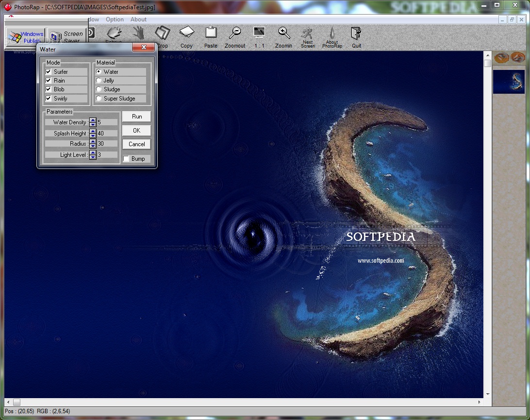Open the About menu
Screen dimensions: 530x420
[x=139, y=19]
